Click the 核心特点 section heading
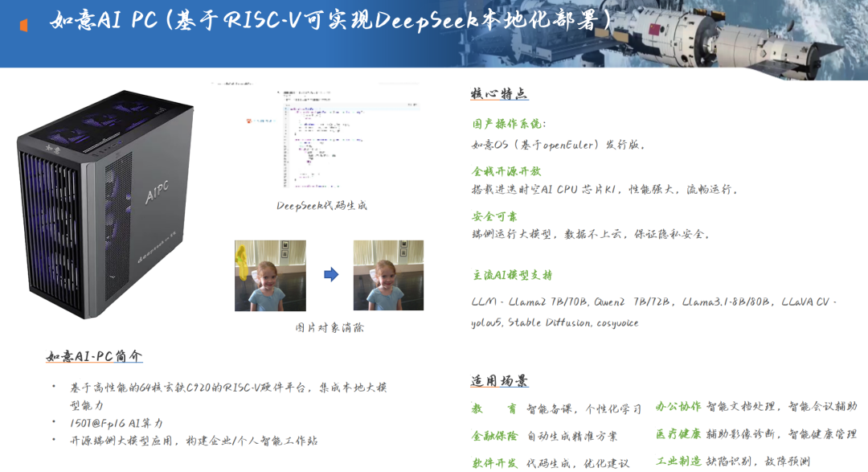 pyautogui.click(x=499, y=94)
